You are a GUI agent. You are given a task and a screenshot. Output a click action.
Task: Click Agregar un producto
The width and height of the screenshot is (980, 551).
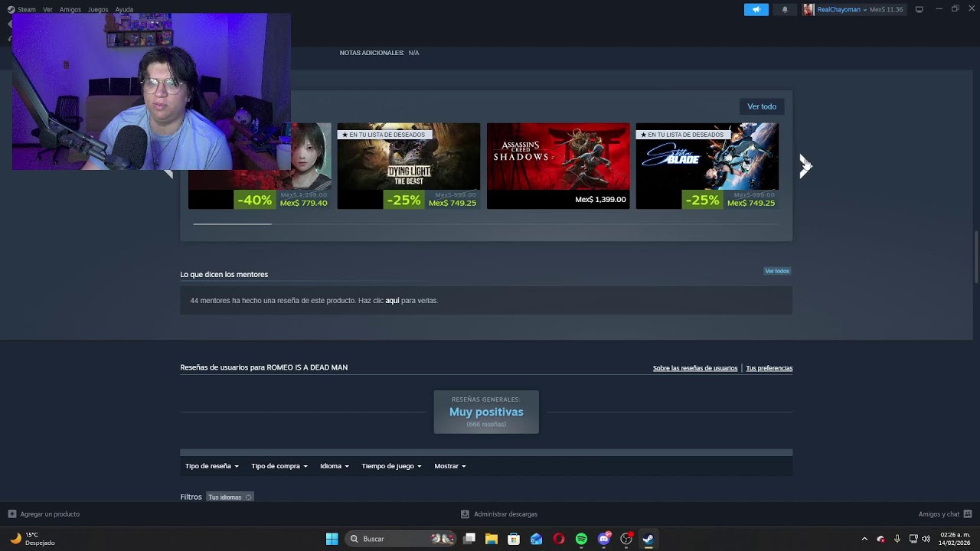(x=44, y=514)
